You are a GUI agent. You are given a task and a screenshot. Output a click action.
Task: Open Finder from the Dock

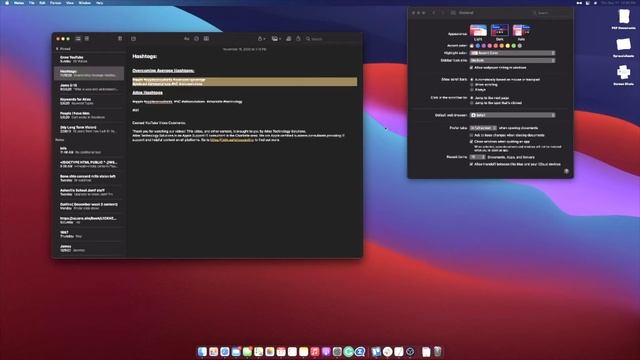pos(202,351)
